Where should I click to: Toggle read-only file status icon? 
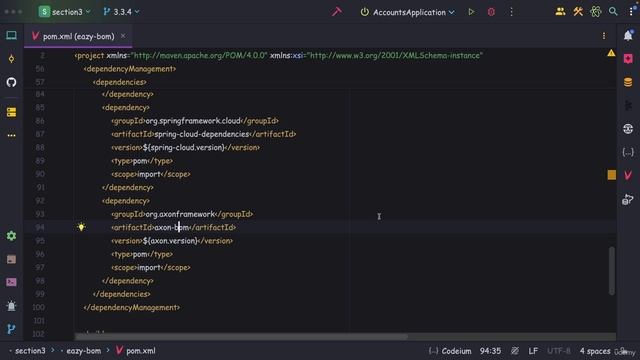(515, 351)
